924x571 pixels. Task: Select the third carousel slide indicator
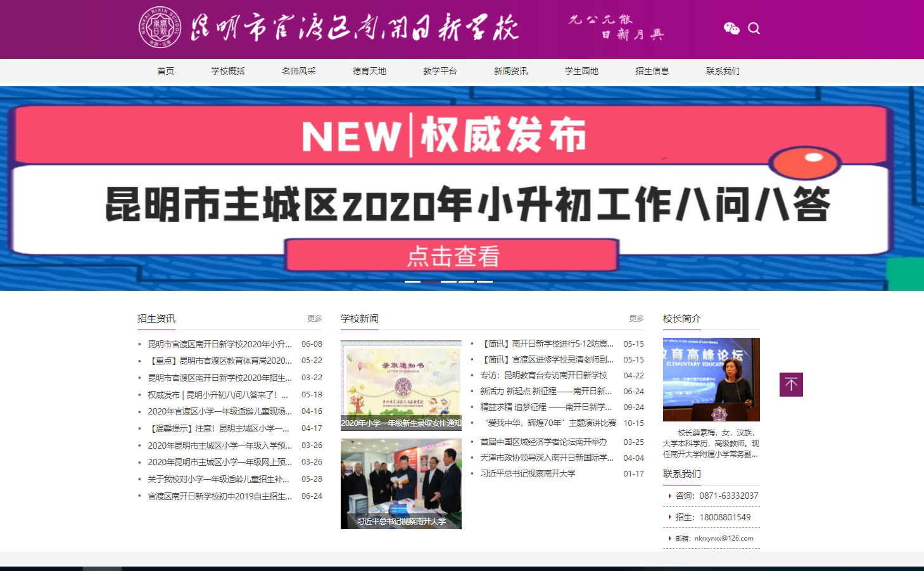point(448,281)
